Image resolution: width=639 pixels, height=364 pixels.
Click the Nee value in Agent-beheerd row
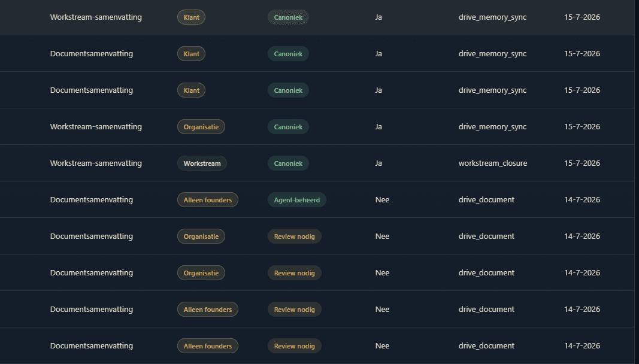point(382,200)
